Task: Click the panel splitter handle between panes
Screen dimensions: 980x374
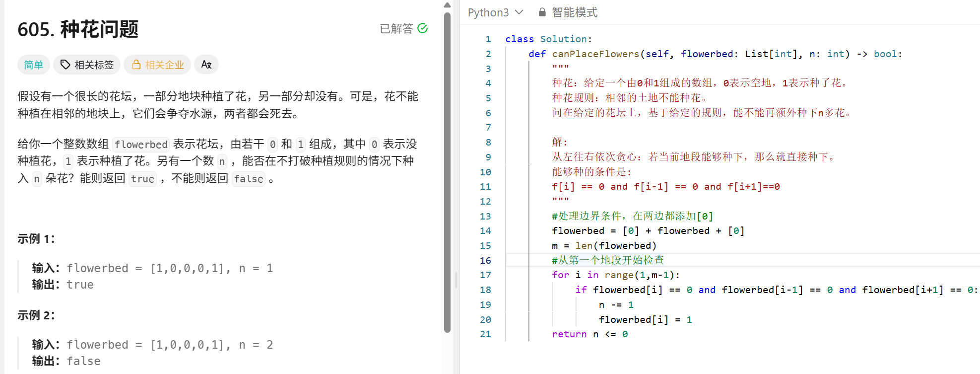Action: (456, 280)
